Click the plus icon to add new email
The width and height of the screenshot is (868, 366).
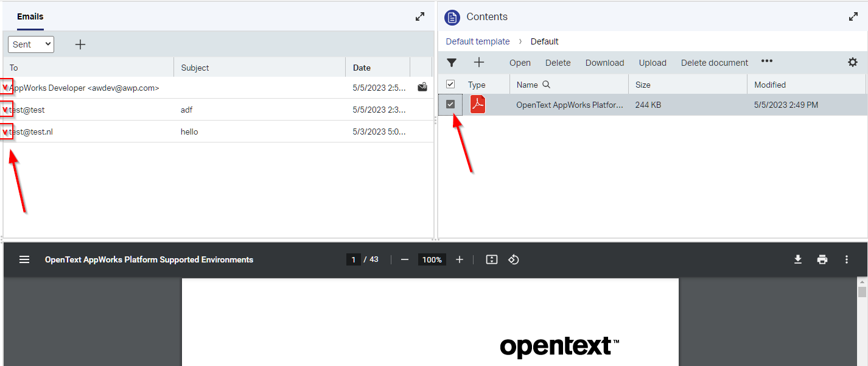(80, 44)
